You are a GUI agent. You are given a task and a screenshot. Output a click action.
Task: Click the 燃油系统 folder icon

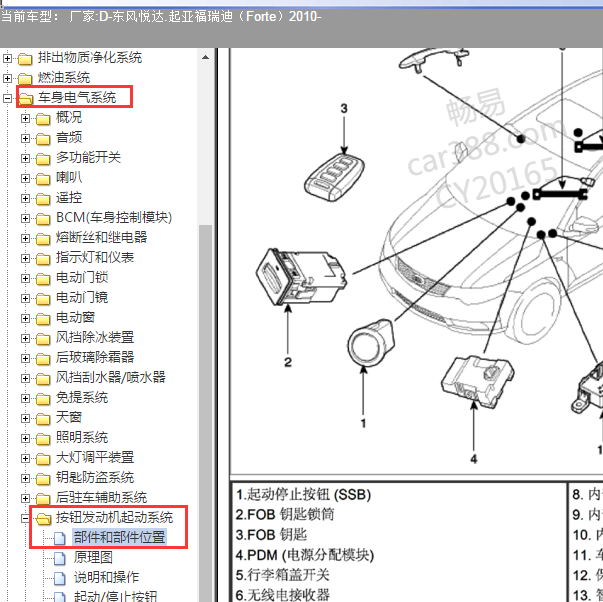(25, 79)
